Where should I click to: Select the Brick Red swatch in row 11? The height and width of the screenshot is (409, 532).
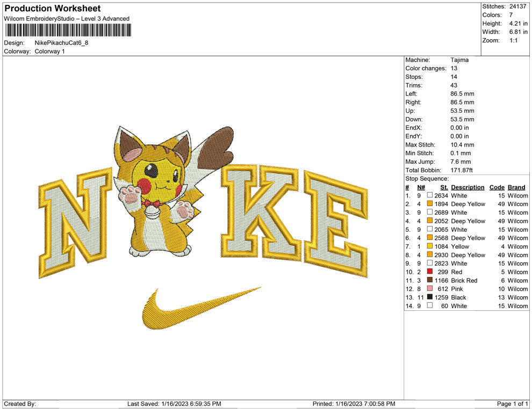coord(429,280)
